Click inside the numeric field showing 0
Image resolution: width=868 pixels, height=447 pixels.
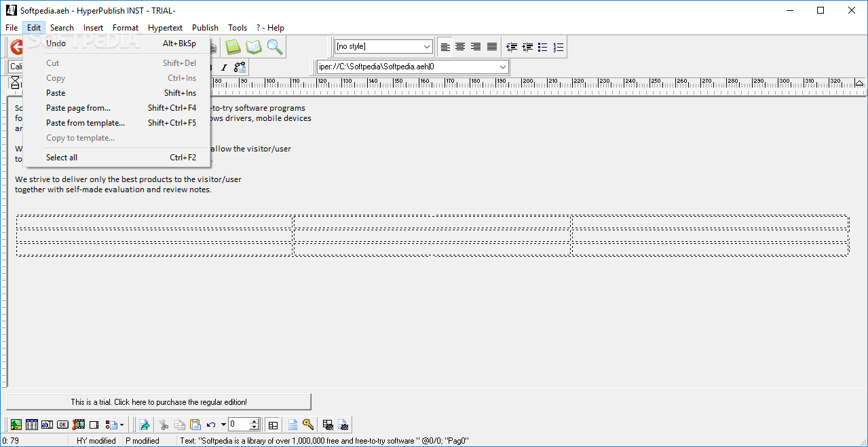pyautogui.click(x=239, y=425)
